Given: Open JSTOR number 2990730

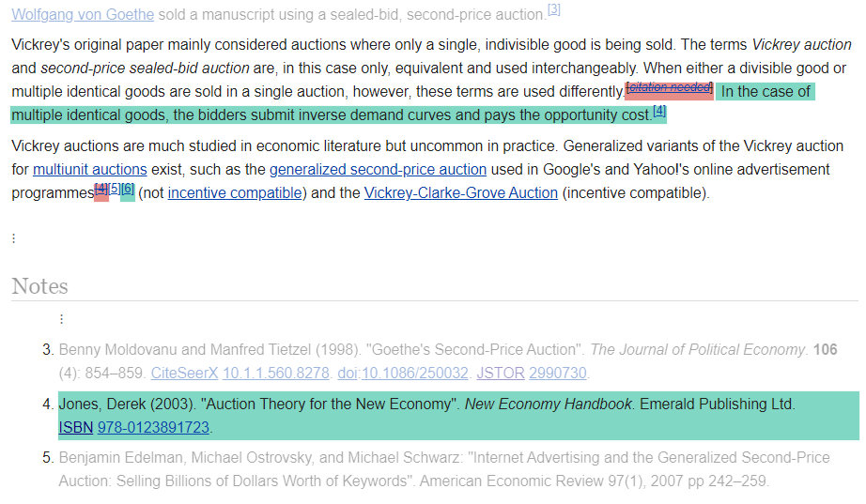Looking at the screenshot, I should [x=558, y=374].
